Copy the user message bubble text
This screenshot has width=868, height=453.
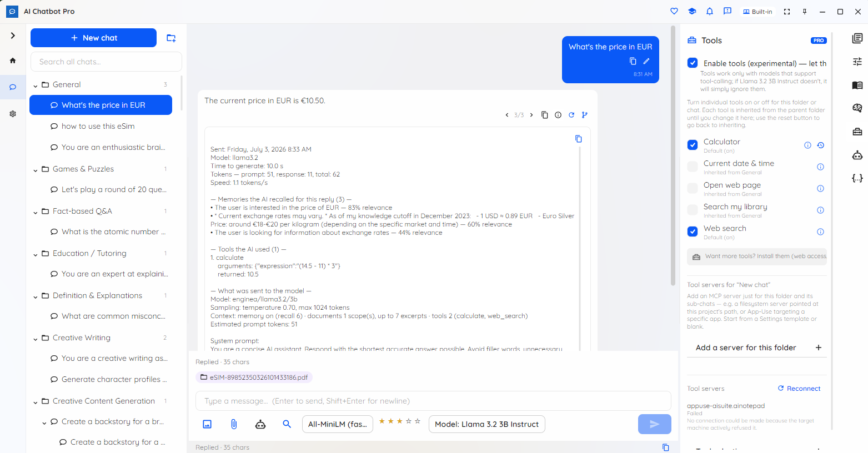tap(633, 61)
